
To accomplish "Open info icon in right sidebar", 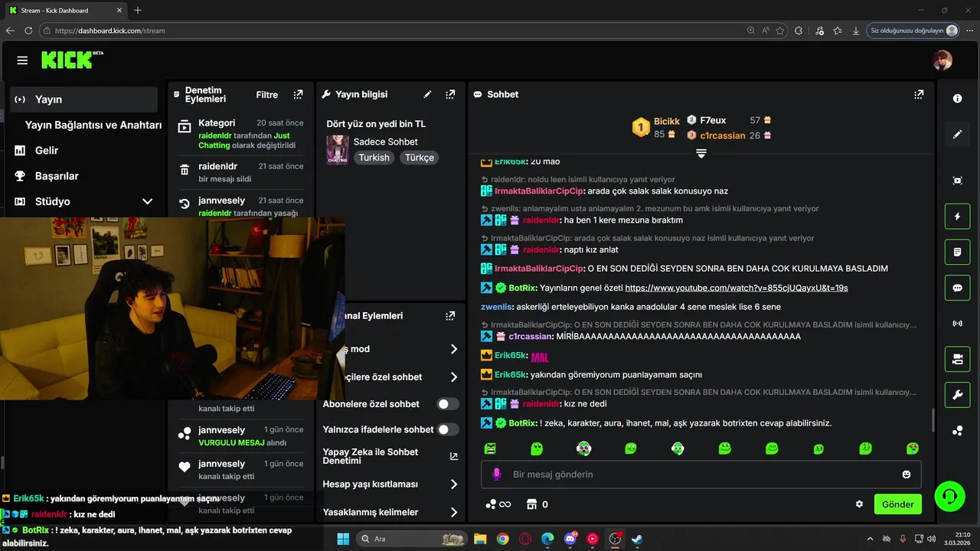I will click(x=957, y=99).
